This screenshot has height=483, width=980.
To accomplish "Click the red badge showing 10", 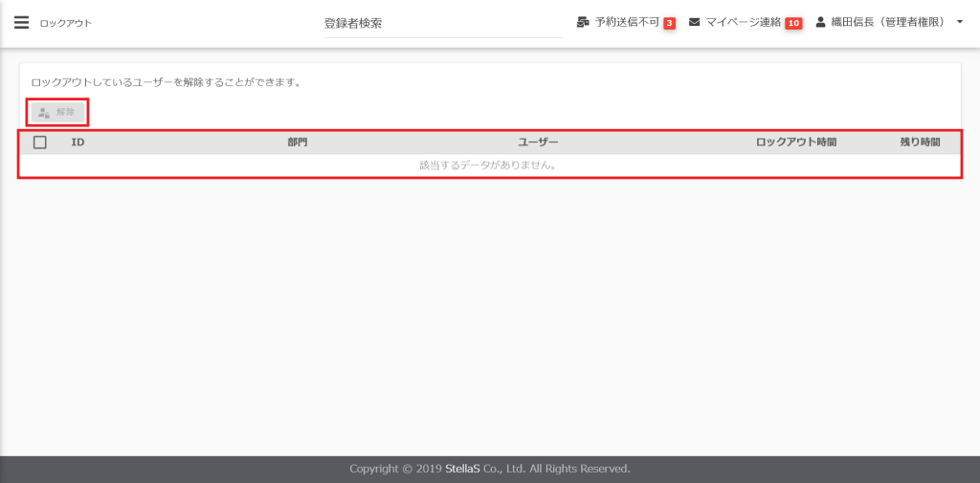I will click(793, 23).
